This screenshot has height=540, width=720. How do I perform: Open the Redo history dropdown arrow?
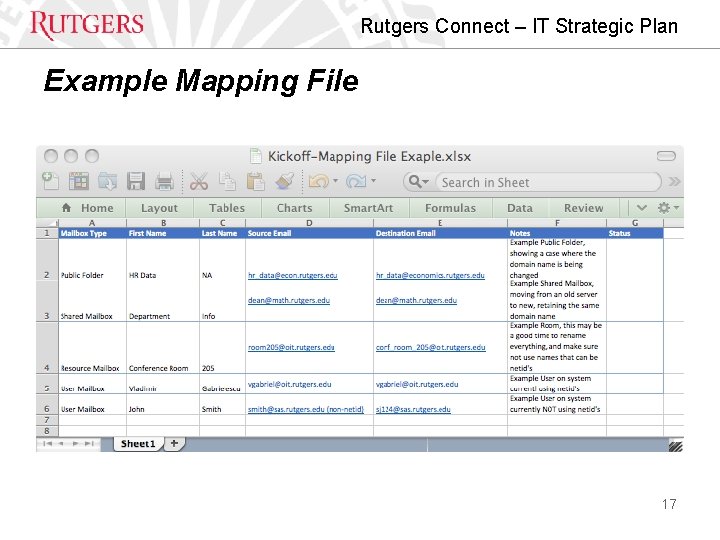pos(373,181)
